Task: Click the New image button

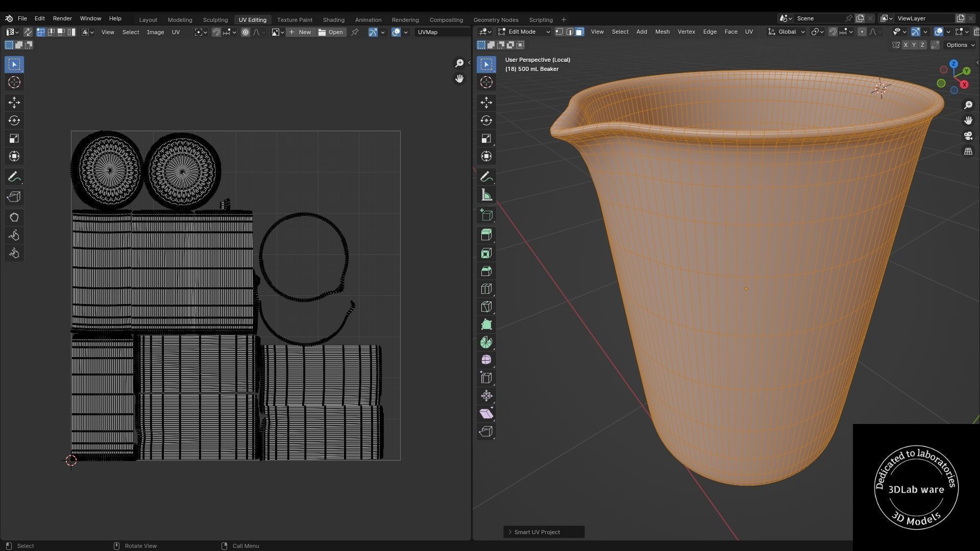Action: tap(300, 32)
